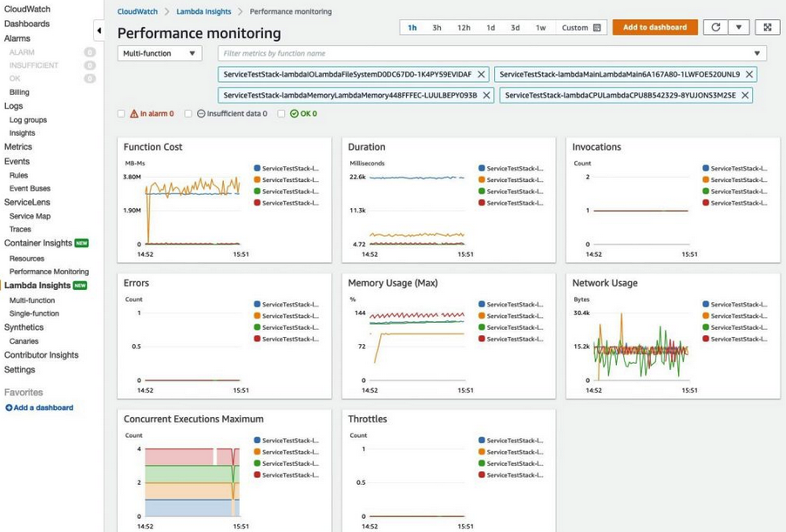Open the calendar icon beside Custom

597,28
